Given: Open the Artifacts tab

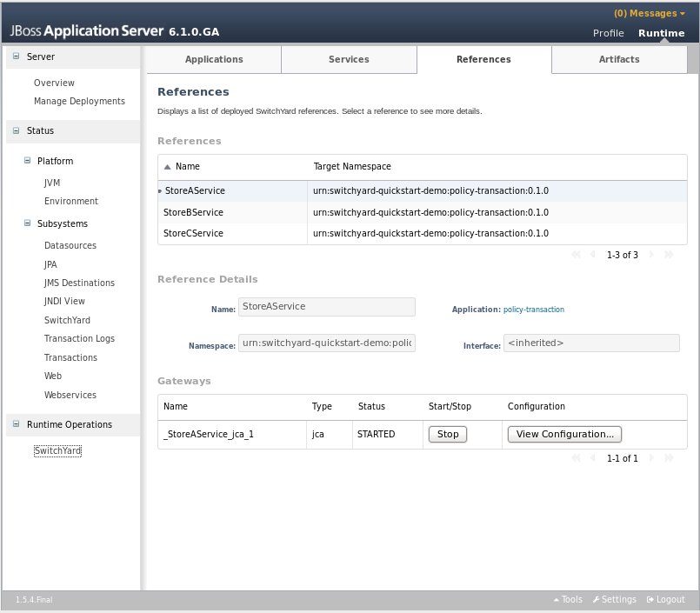Looking at the screenshot, I should [619, 59].
